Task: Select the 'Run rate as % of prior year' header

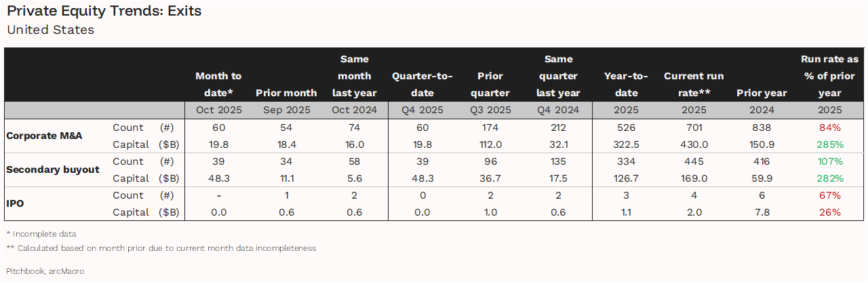Action: tap(829, 76)
